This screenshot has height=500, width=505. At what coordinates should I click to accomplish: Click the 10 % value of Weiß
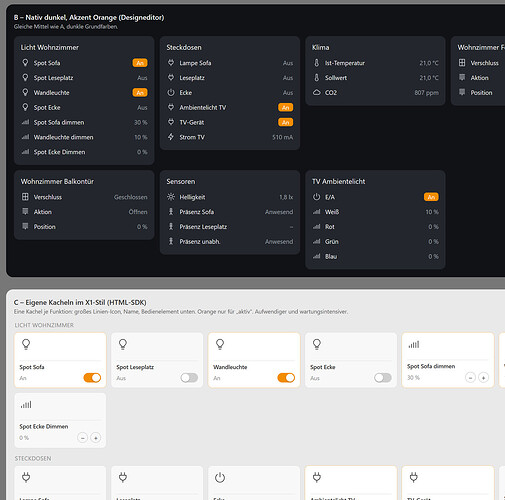click(432, 212)
